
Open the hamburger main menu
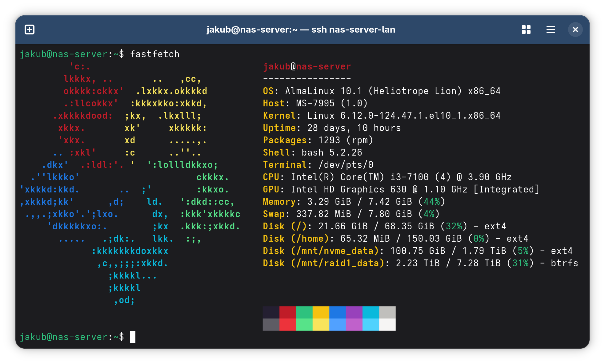tap(551, 30)
